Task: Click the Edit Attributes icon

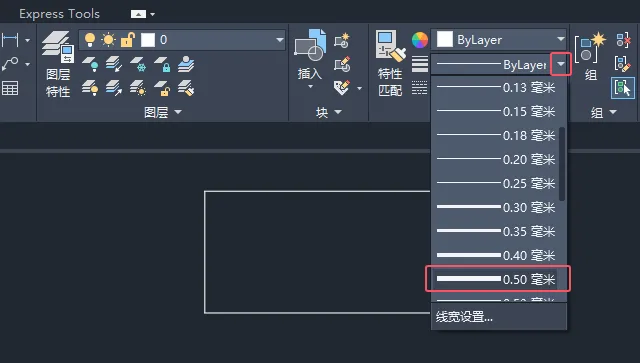Action: pos(342,88)
